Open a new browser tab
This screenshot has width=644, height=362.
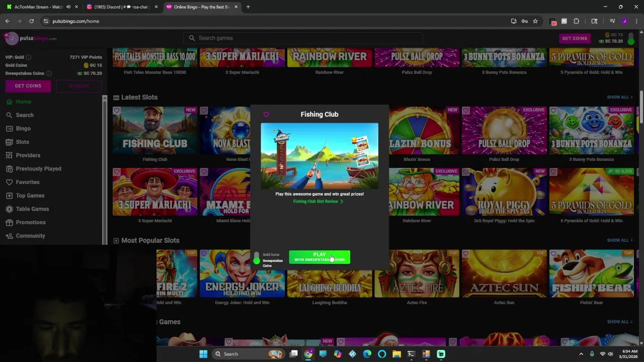point(248,7)
